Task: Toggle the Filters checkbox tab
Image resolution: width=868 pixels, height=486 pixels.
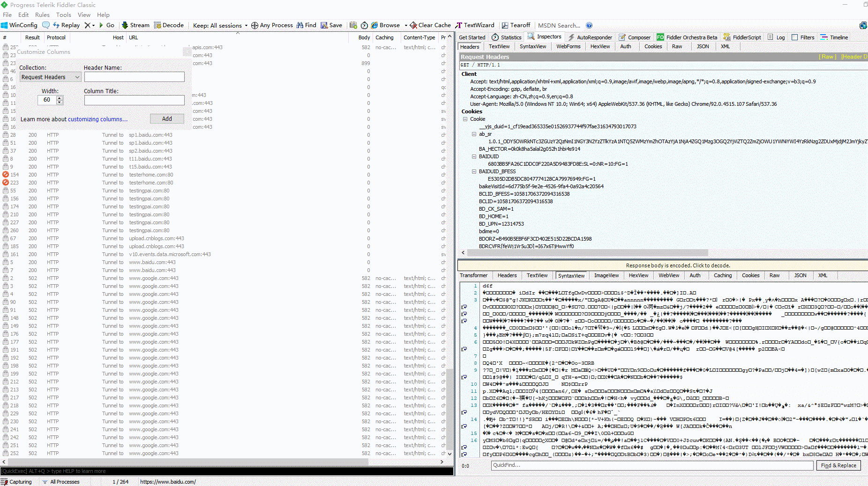Action: [x=803, y=37]
